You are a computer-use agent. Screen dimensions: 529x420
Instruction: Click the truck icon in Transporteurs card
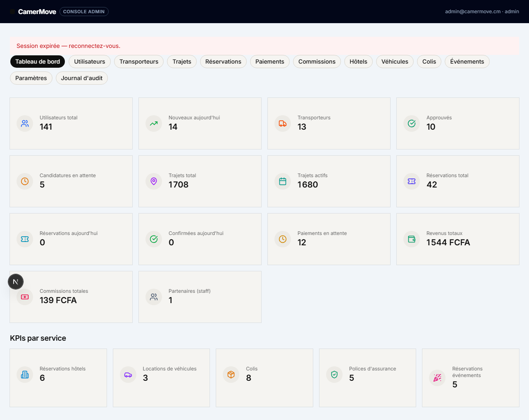point(283,123)
